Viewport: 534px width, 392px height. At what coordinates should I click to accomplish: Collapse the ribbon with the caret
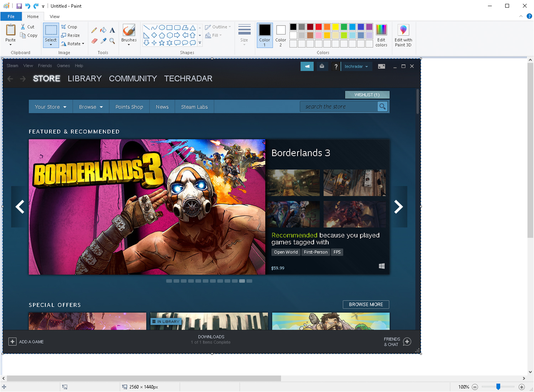(521, 16)
